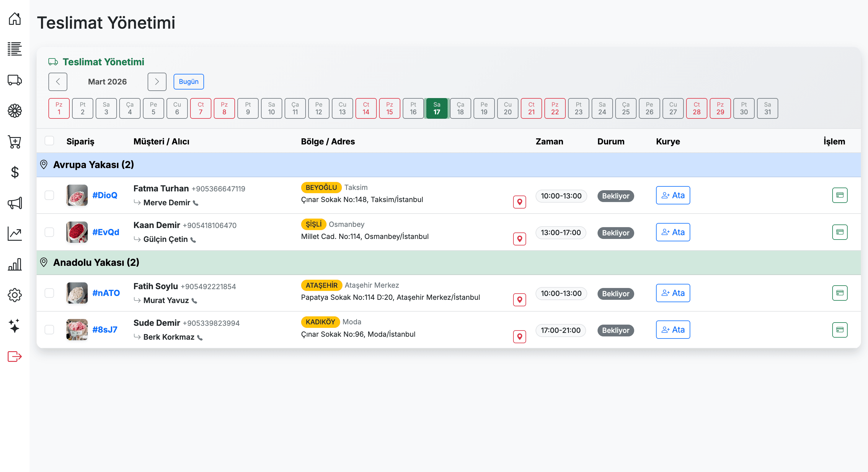868x472 pixels.
Task: Open the dollar sign finance icon
Action: [x=14, y=172]
